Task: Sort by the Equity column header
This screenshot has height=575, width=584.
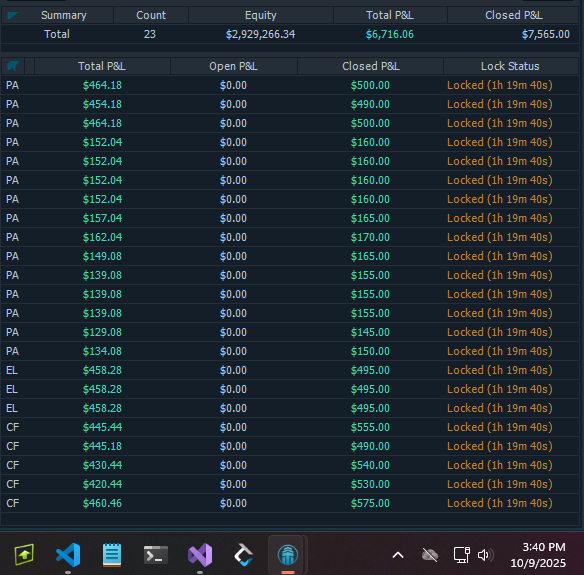Action: pyautogui.click(x=261, y=15)
